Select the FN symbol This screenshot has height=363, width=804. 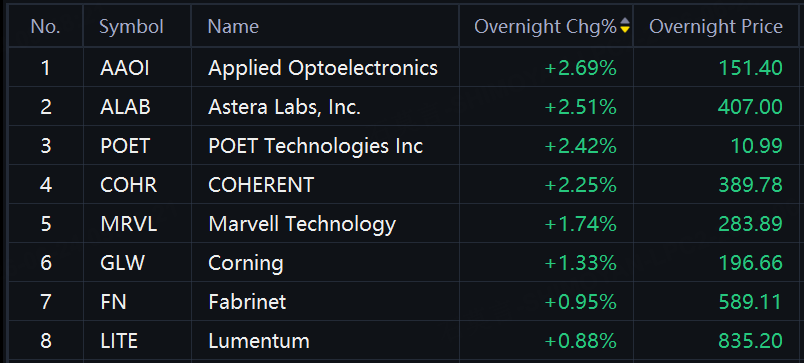[x=113, y=302]
